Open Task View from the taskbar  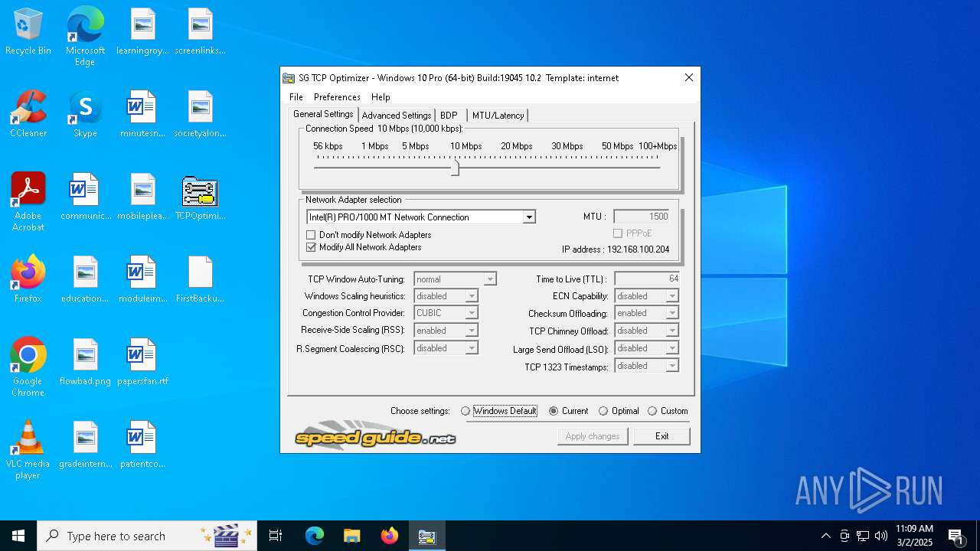coord(276,536)
